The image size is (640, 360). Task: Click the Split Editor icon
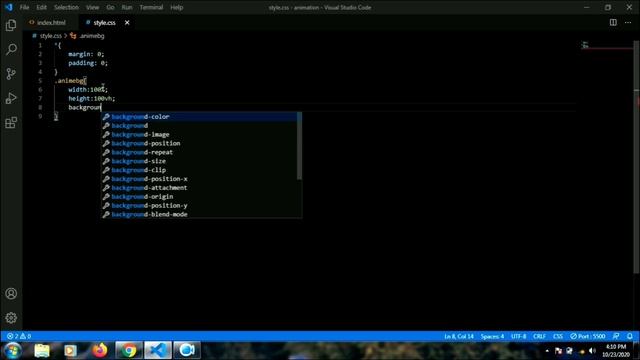[613, 22]
